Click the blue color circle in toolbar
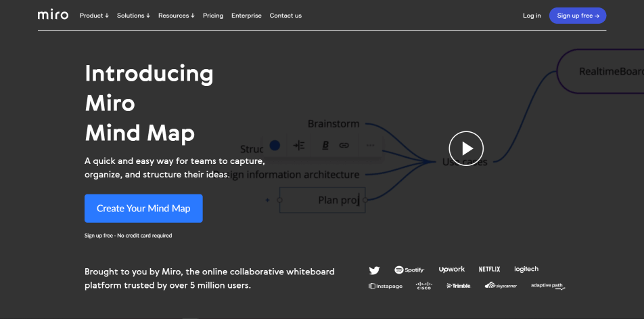 click(x=275, y=145)
